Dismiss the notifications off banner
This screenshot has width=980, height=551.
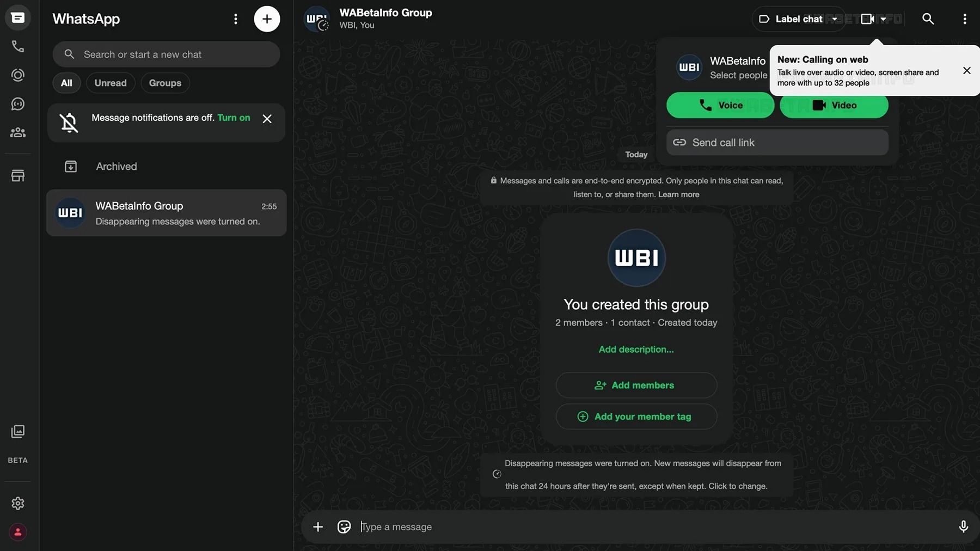267,119
